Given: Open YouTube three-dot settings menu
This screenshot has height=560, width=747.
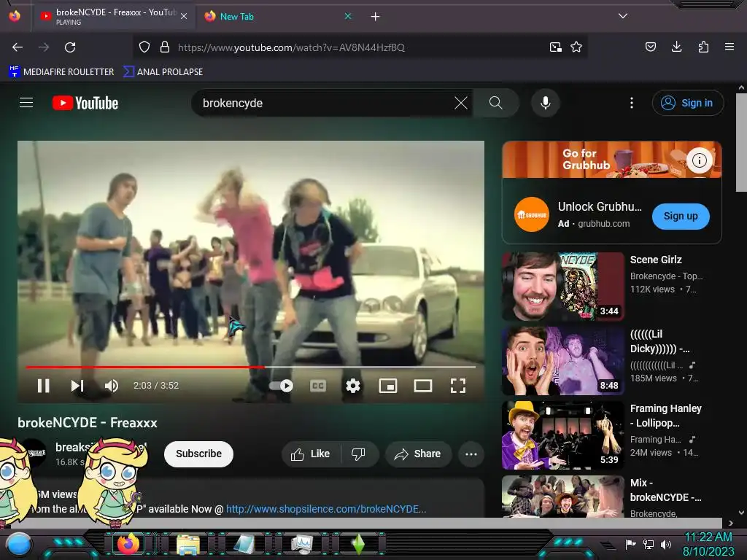Looking at the screenshot, I should (632, 103).
